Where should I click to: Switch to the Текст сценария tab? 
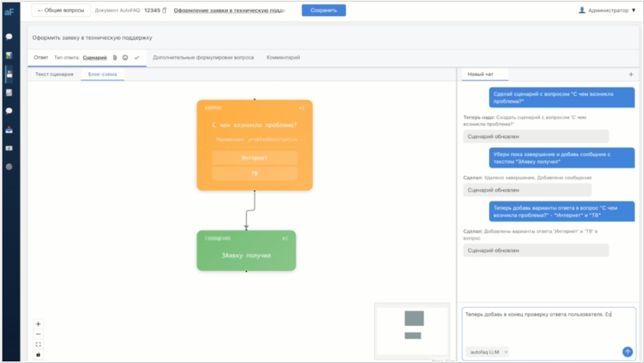(x=54, y=74)
